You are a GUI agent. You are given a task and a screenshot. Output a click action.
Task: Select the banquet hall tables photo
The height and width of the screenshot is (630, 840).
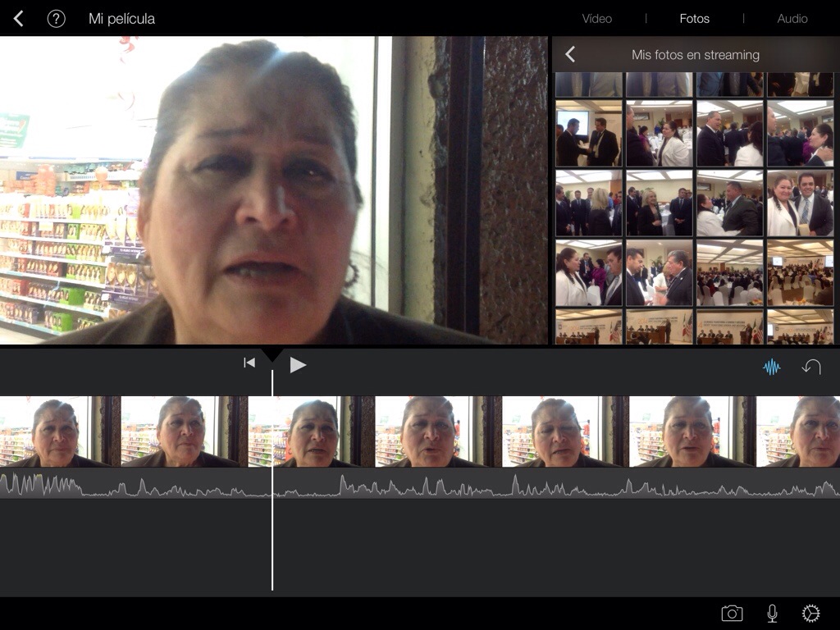point(729,273)
